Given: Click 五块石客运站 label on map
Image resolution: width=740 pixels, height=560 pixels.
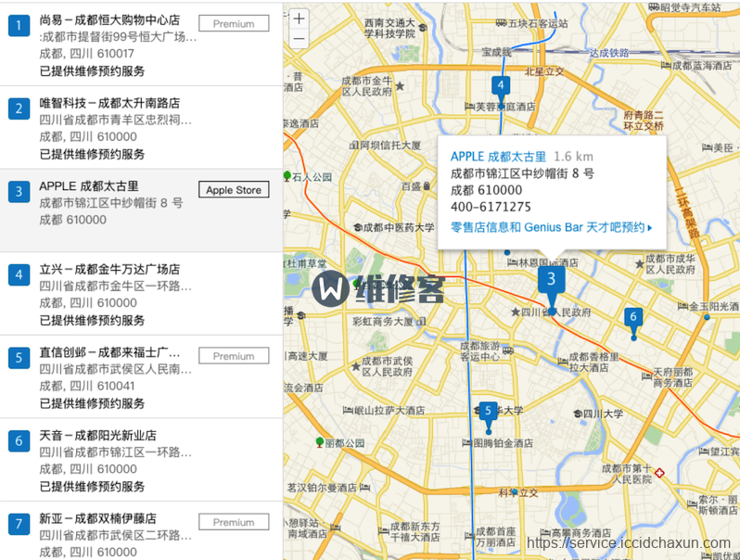Looking at the screenshot, I should (x=538, y=23).
